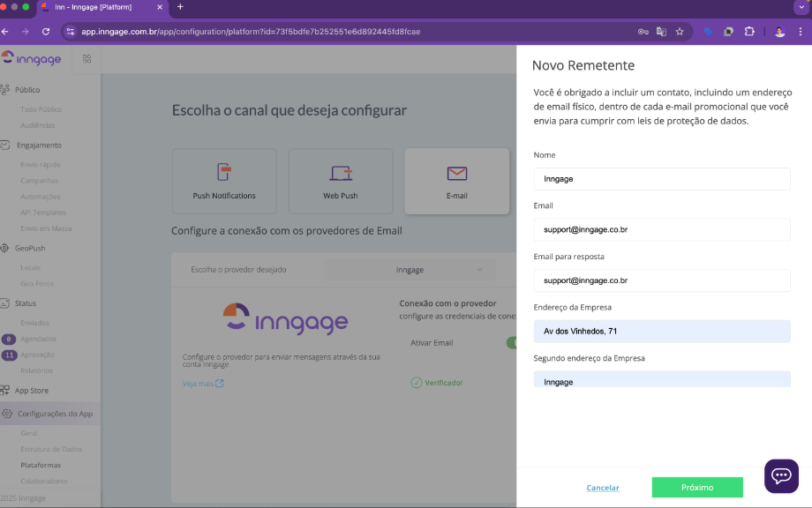Click site info icon in address bar
This screenshot has height=508, width=812.
[x=71, y=32]
